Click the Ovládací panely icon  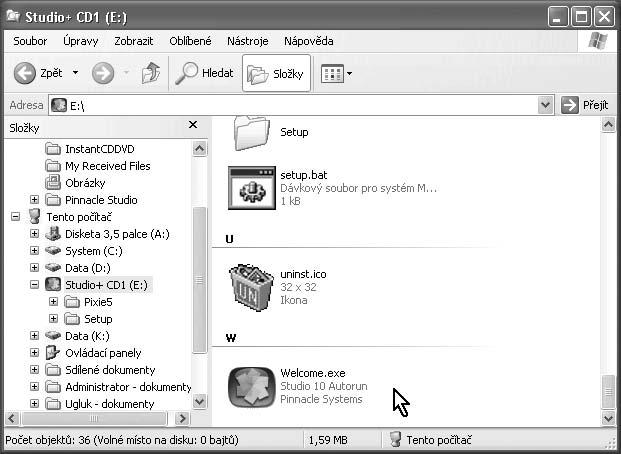click(x=53, y=353)
